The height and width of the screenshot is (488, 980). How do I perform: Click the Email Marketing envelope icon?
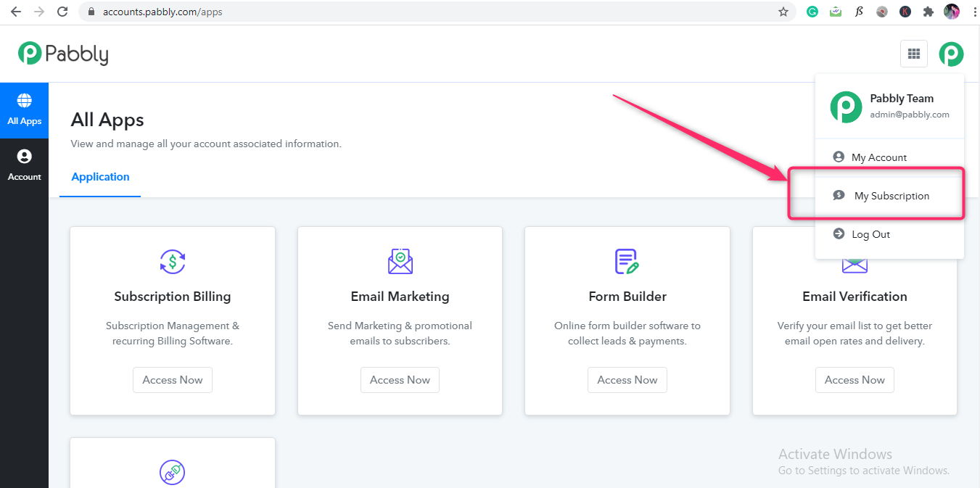click(400, 260)
